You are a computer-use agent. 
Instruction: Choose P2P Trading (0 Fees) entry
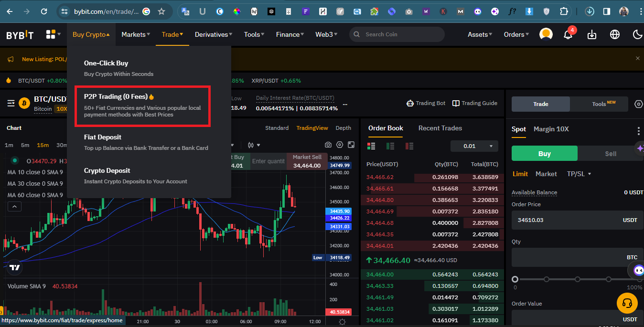[142, 105]
